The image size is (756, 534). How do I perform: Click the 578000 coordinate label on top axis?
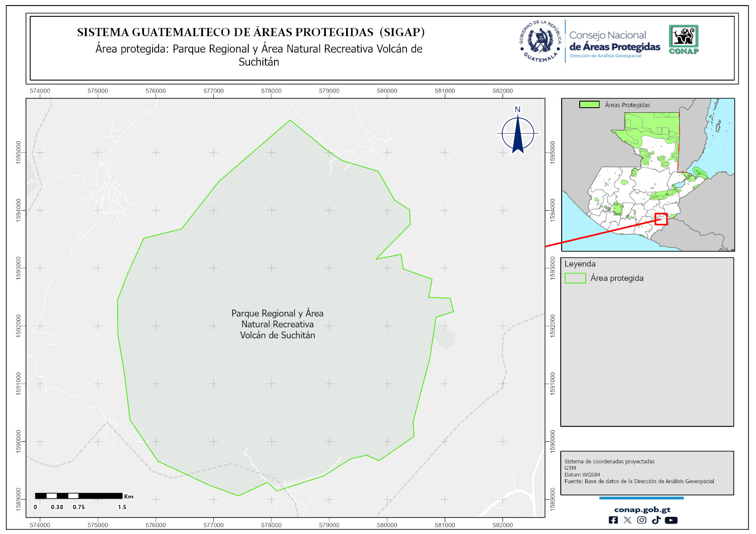tap(271, 91)
